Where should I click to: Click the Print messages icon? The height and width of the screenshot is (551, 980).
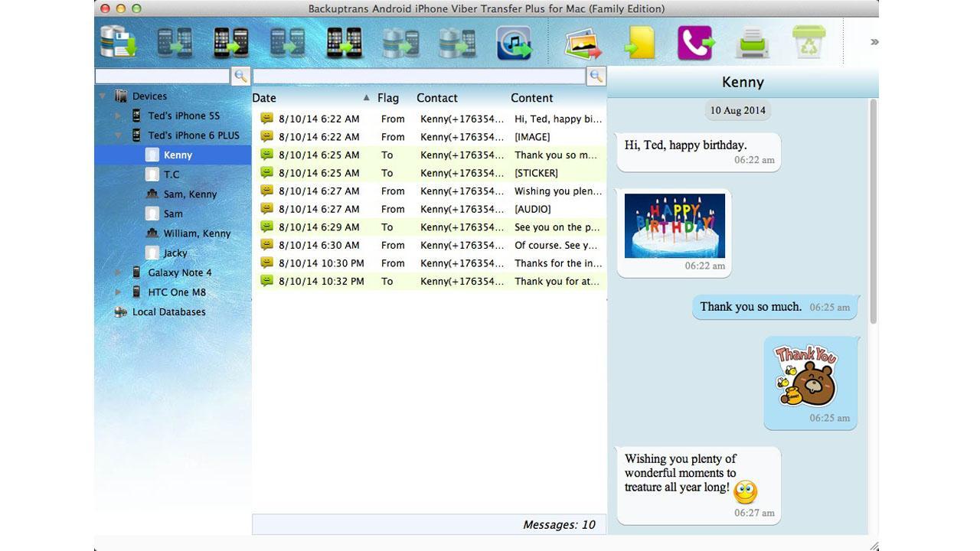(751, 42)
